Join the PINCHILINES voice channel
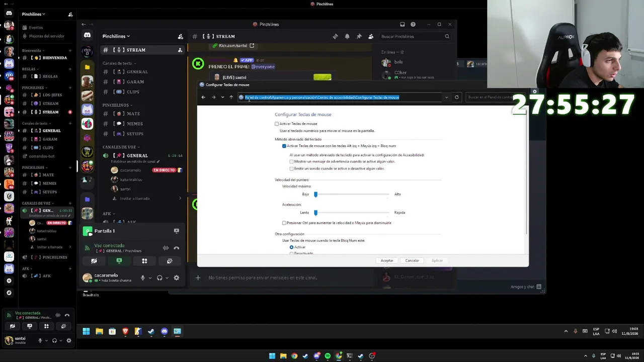This screenshot has height=362, width=644. tap(48, 257)
